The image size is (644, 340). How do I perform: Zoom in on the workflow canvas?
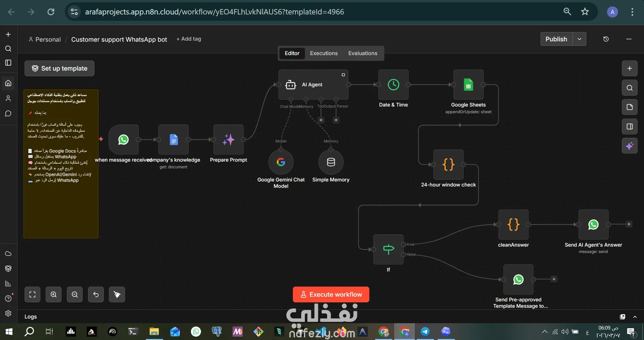tap(54, 295)
